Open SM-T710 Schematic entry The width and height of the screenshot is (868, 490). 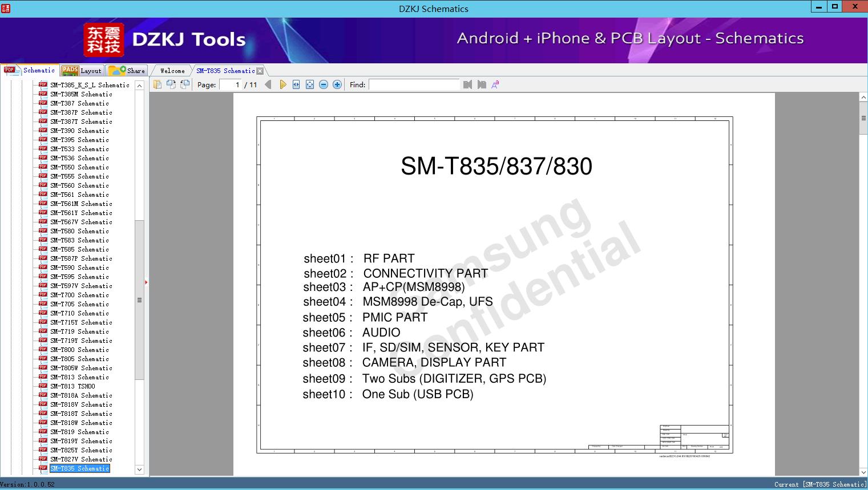[x=79, y=313]
